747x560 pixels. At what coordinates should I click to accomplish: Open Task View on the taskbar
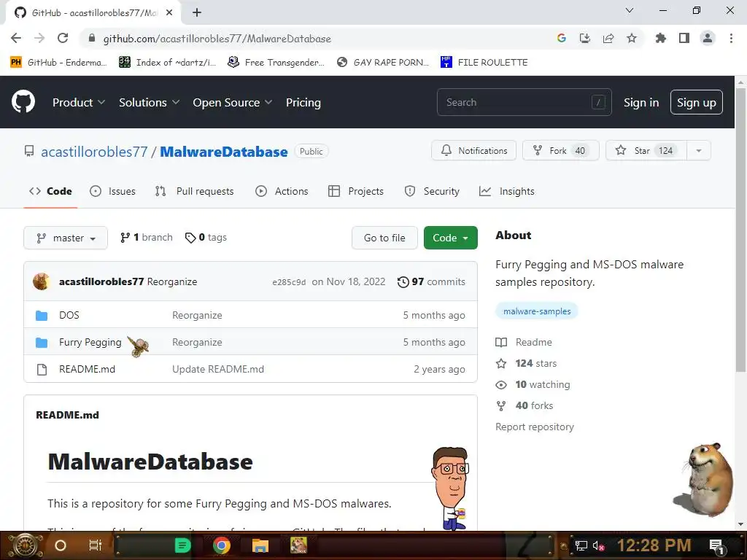[96, 545]
